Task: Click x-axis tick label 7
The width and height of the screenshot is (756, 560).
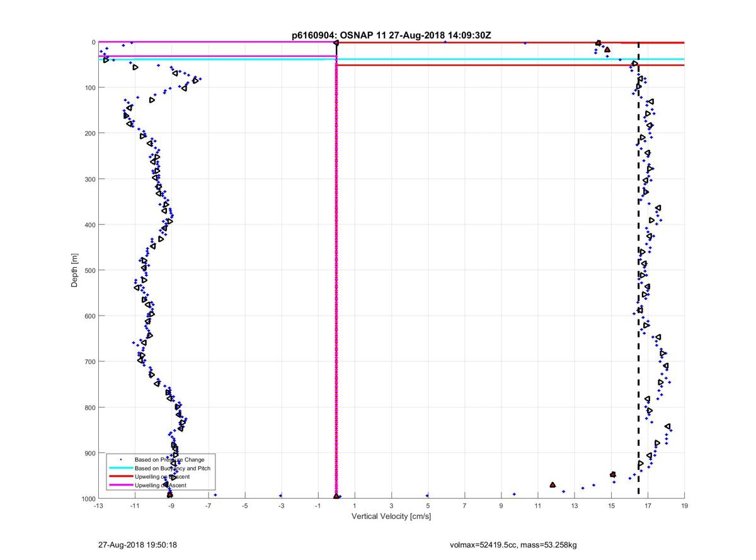Action: point(464,506)
